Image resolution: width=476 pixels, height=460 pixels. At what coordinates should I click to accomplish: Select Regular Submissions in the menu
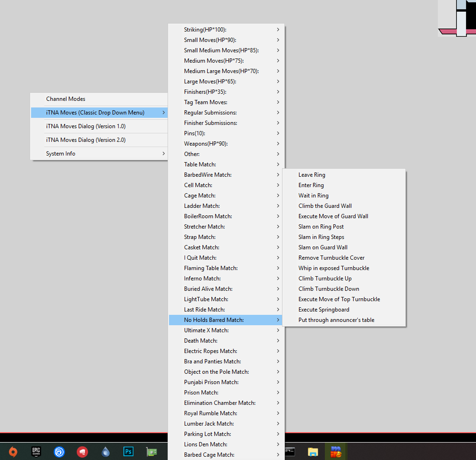[226, 113]
